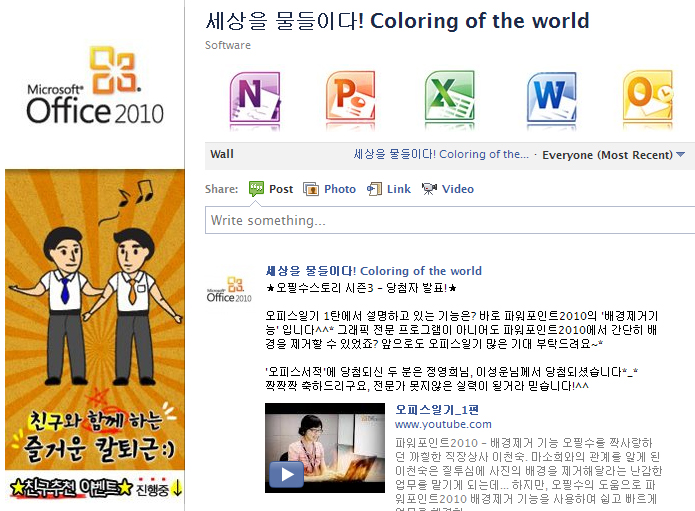Open the video title link '오피스일기_1편'
Image resolution: width=695 pixels, height=511 pixels.
tap(437, 410)
